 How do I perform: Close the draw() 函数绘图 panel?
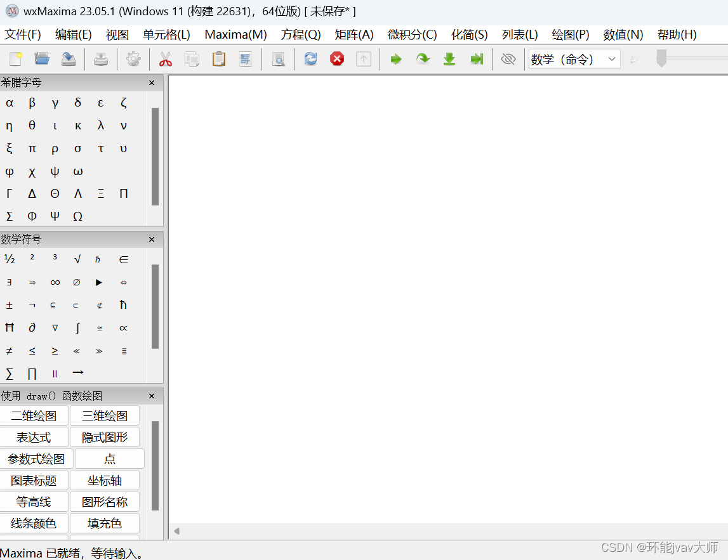pyautogui.click(x=151, y=396)
